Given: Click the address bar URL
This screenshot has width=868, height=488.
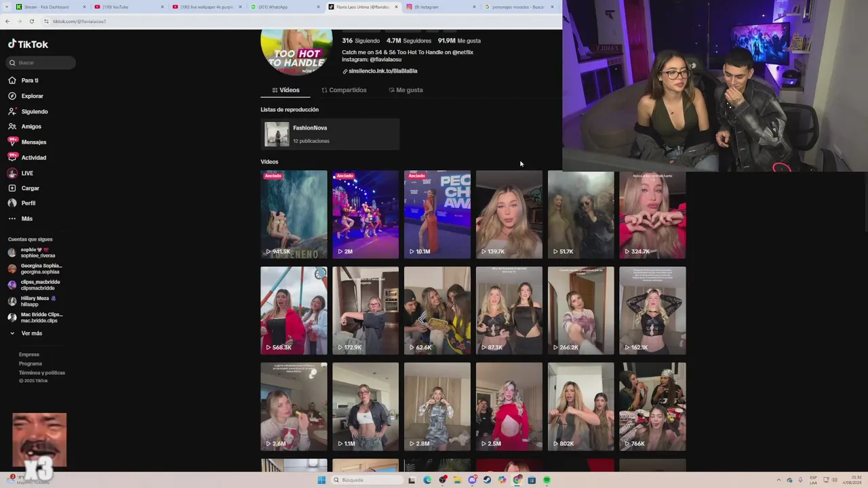Looking at the screenshot, I should click(x=79, y=21).
